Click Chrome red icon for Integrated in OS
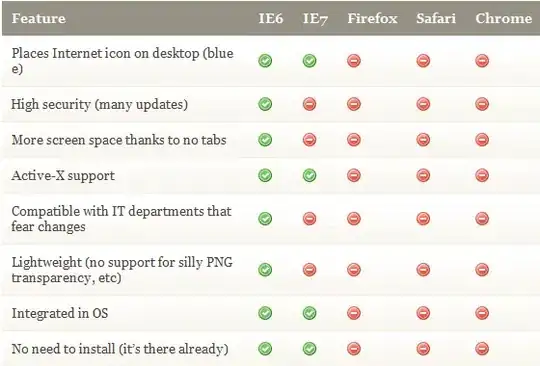The image size is (540, 366). 482,313
